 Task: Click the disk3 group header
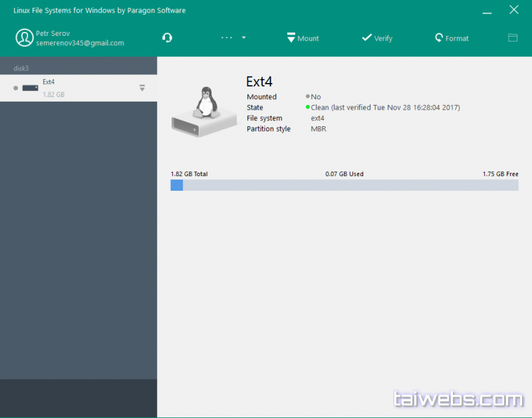pos(23,68)
